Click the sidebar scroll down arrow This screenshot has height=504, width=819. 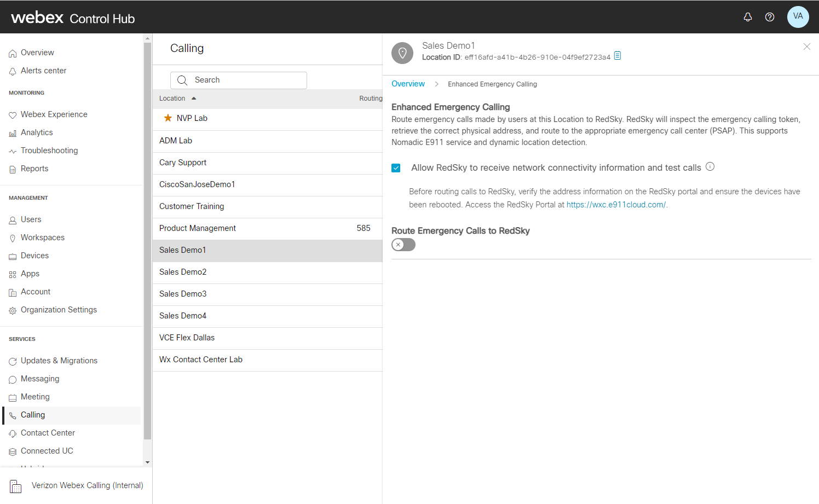pyautogui.click(x=147, y=462)
